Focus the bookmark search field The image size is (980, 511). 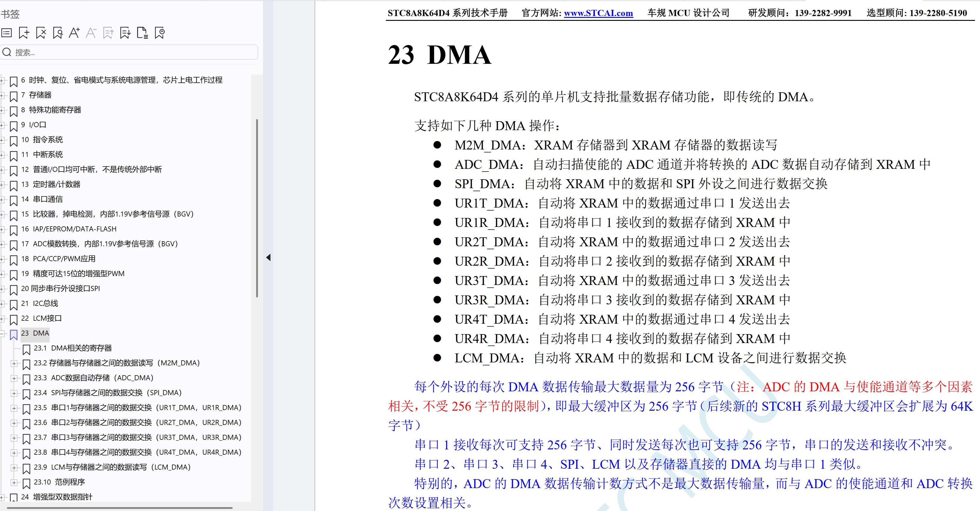[129, 52]
